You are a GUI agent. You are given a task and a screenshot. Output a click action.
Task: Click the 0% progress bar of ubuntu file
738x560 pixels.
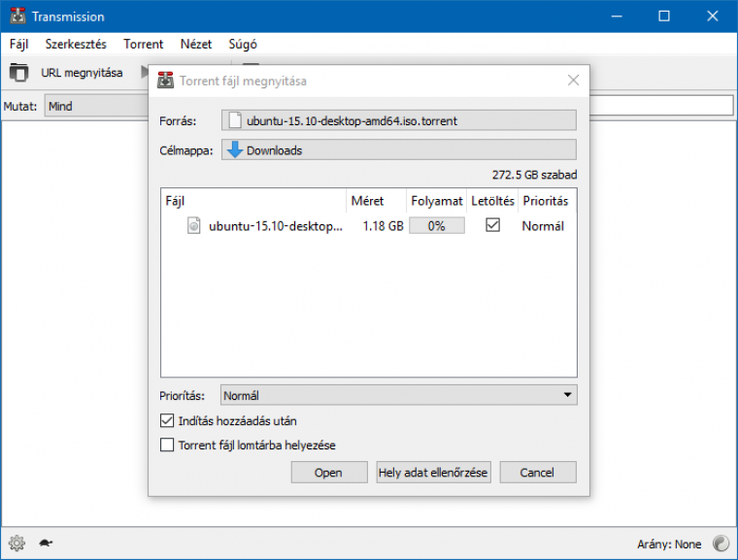click(x=436, y=226)
